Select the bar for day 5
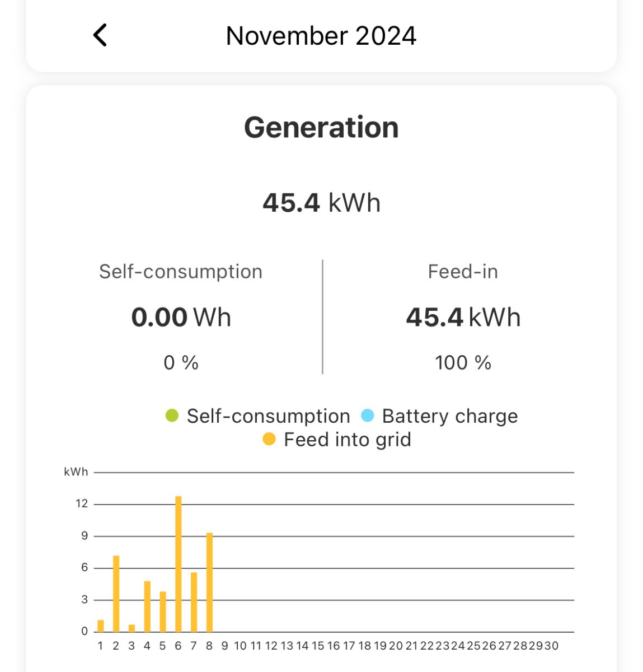The width and height of the screenshot is (643, 672). coord(163,612)
